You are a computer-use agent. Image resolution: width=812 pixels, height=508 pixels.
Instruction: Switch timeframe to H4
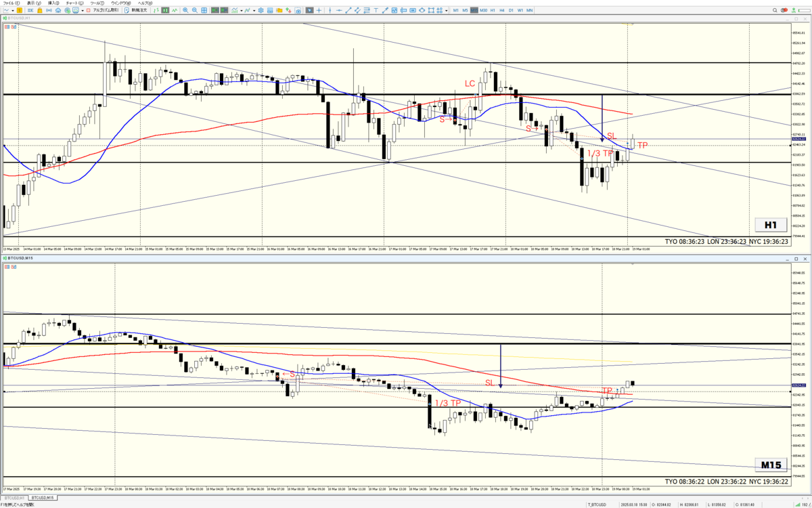pyautogui.click(x=501, y=10)
